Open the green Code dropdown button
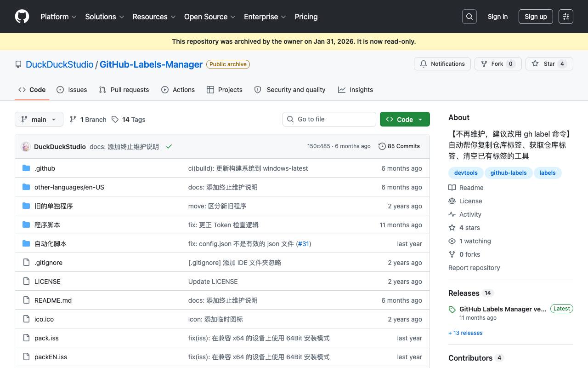This screenshot has height=368, width=588. pyautogui.click(x=405, y=119)
